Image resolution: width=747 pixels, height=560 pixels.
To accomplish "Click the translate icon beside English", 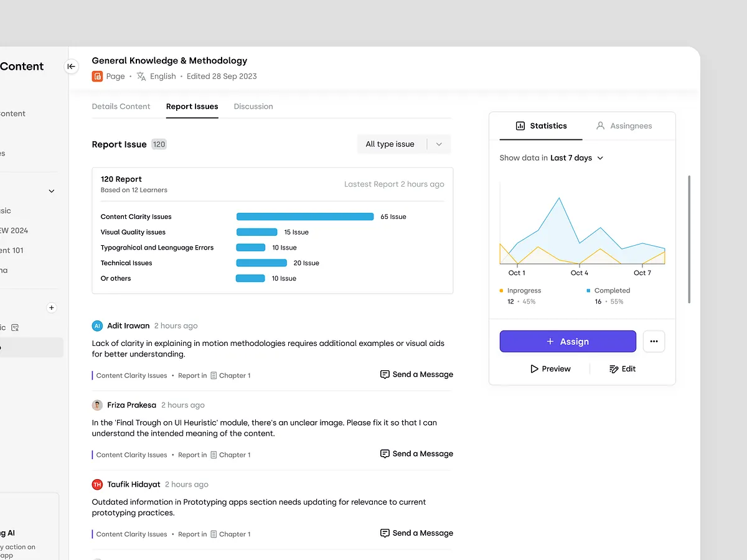I will pyautogui.click(x=142, y=76).
